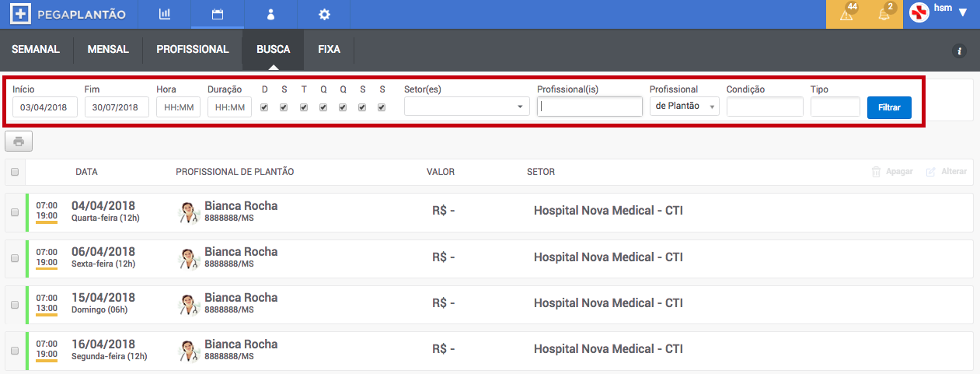Toggle the D (Domingo) day checkbox

coord(265,107)
